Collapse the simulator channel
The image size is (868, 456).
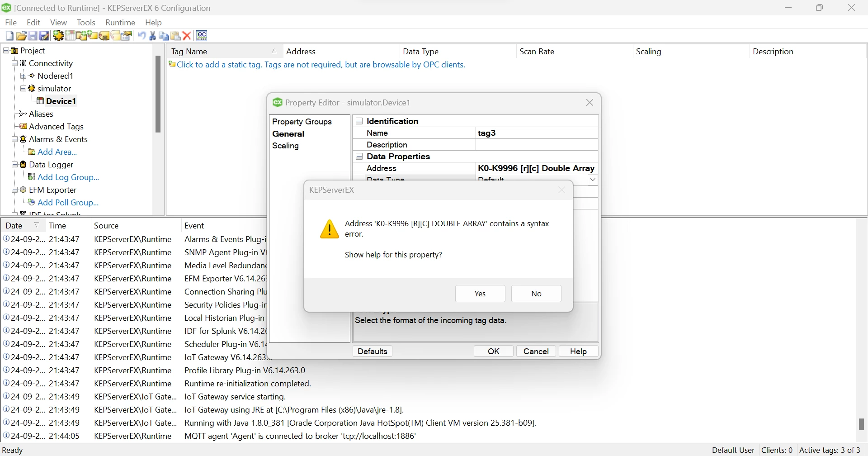tap(24, 89)
